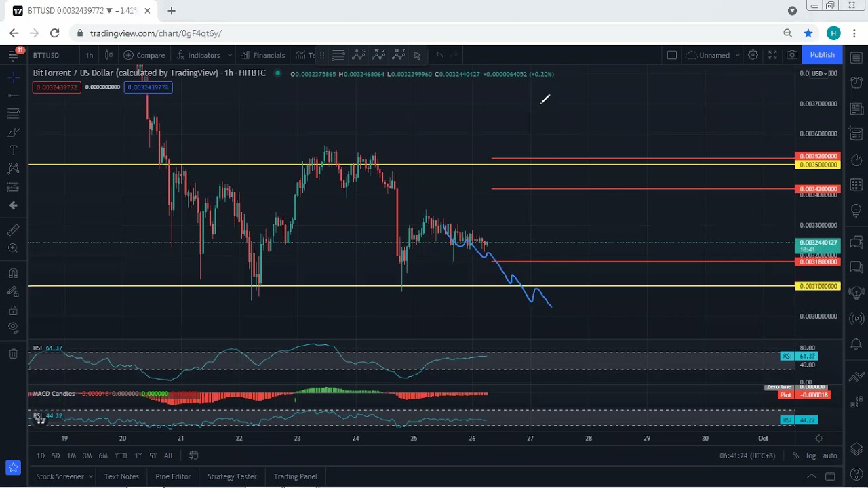
Task: Open the go to date calendar icon
Action: (193, 455)
